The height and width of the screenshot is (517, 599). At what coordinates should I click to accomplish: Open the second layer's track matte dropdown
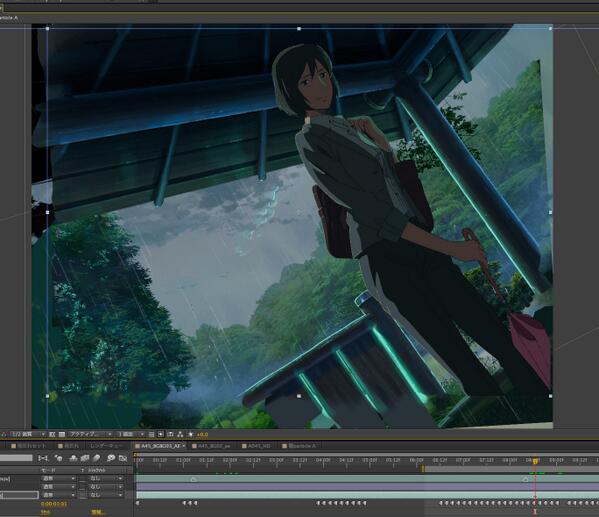point(106,487)
